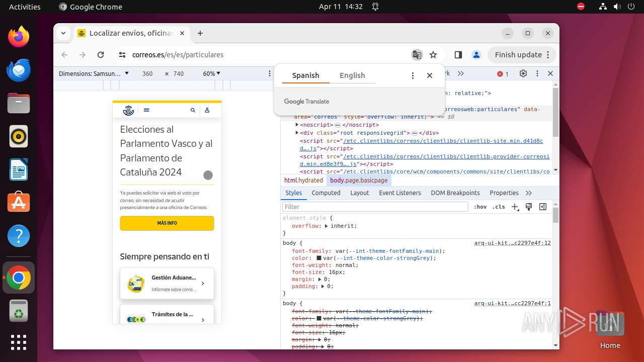Close the Localizar envíos tab
644x362 pixels.
click(x=182, y=33)
